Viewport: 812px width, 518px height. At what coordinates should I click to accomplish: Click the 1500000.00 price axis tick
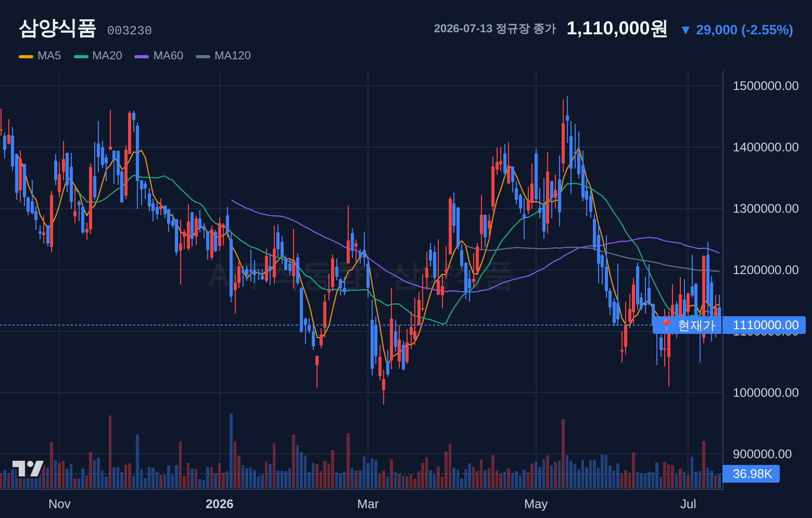[766, 86]
